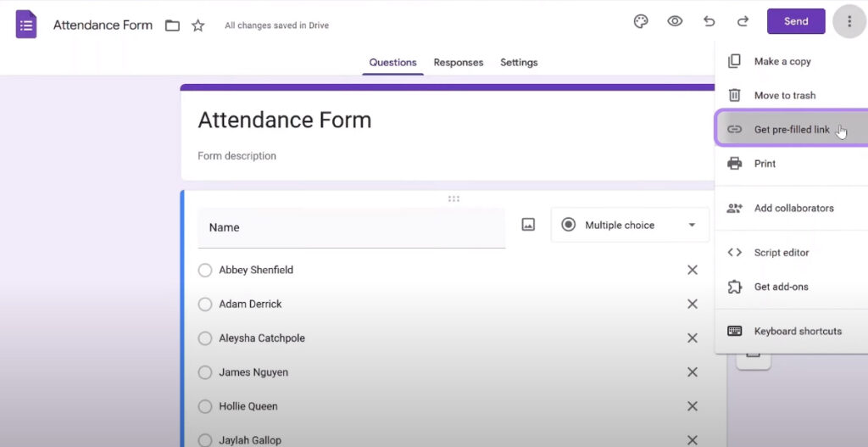Select the James Nguyen radio option
Image resolution: width=868 pixels, height=447 pixels.
(205, 372)
